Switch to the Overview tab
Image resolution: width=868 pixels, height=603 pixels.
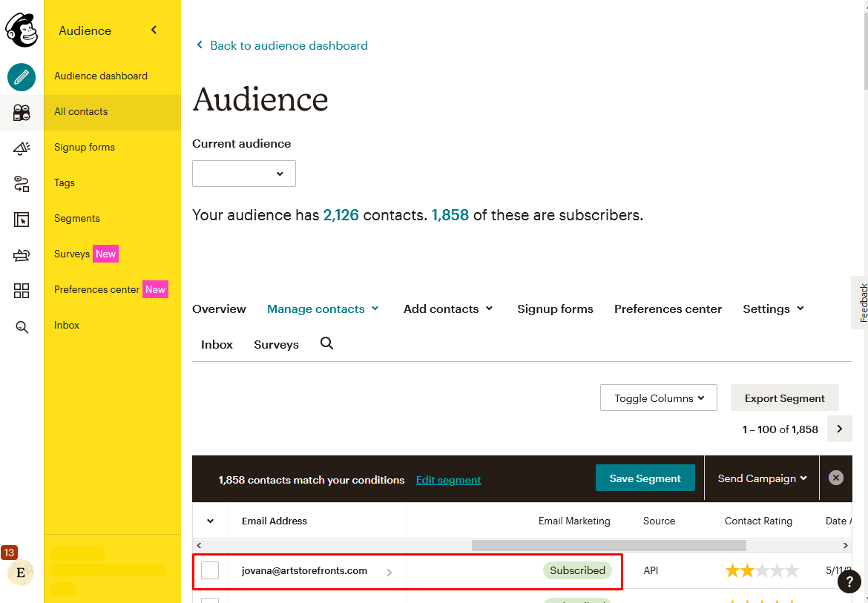click(x=219, y=309)
